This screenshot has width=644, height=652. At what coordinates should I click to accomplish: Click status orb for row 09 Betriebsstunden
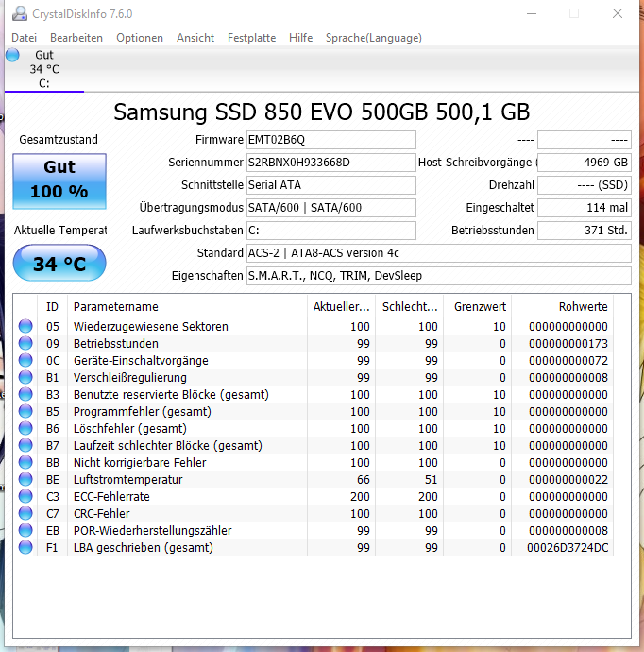[x=25, y=343]
